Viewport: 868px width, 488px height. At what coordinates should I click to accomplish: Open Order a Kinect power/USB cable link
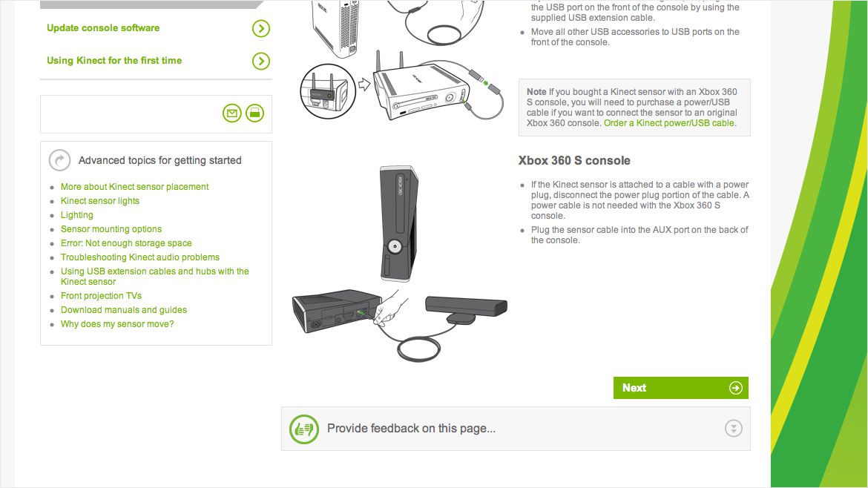click(x=670, y=123)
